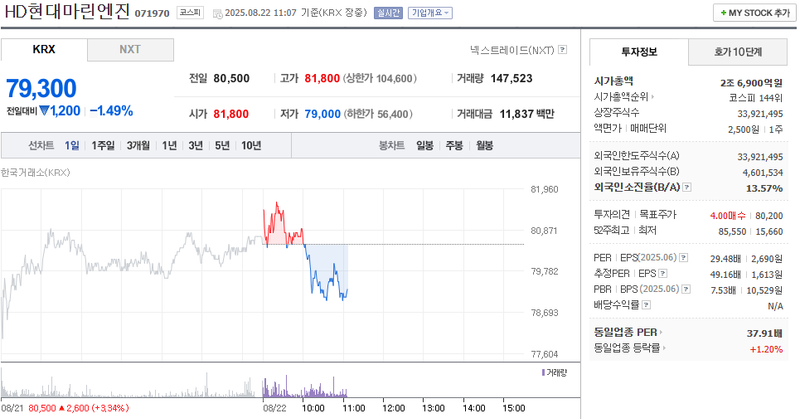Click the change rate -1.49%
This screenshot has height=419, width=800.
(111, 111)
